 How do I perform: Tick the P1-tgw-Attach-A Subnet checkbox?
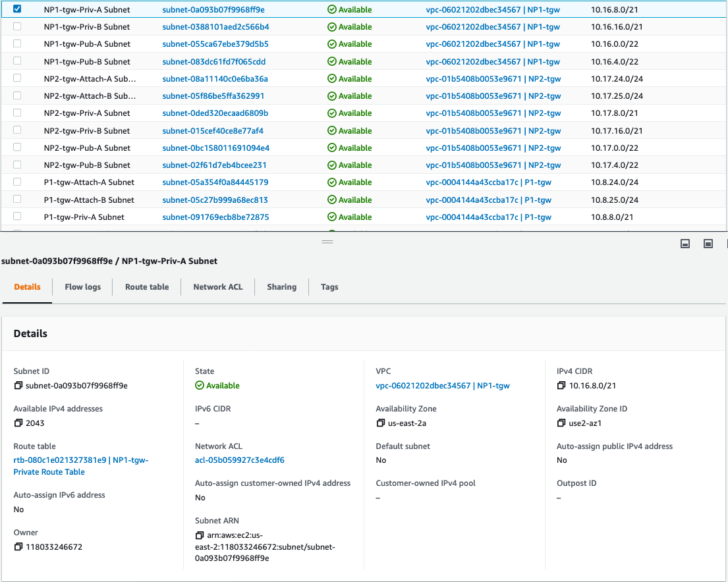pos(17,182)
